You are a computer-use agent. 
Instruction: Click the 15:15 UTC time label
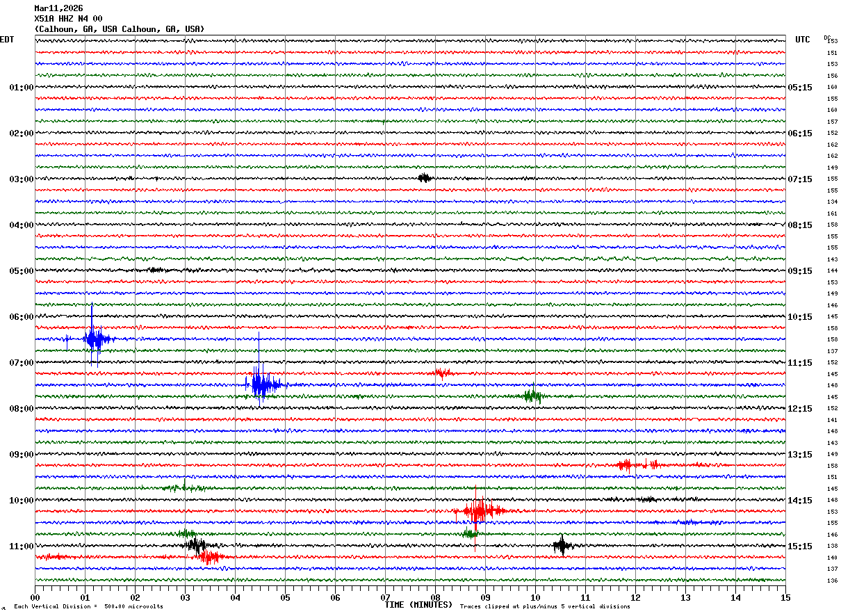[x=800, y=546]
